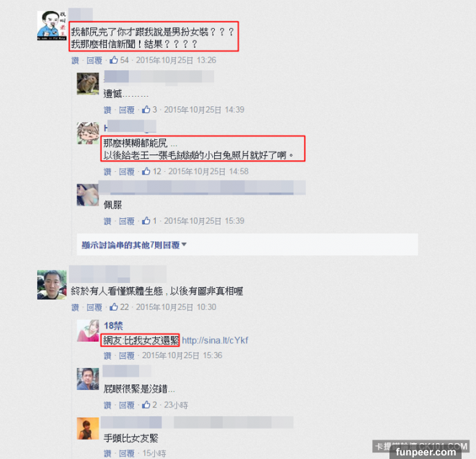Click 回覆 under the 男扮女裝 comment
The height and width of the screenshot is (459, 476).
94,61
